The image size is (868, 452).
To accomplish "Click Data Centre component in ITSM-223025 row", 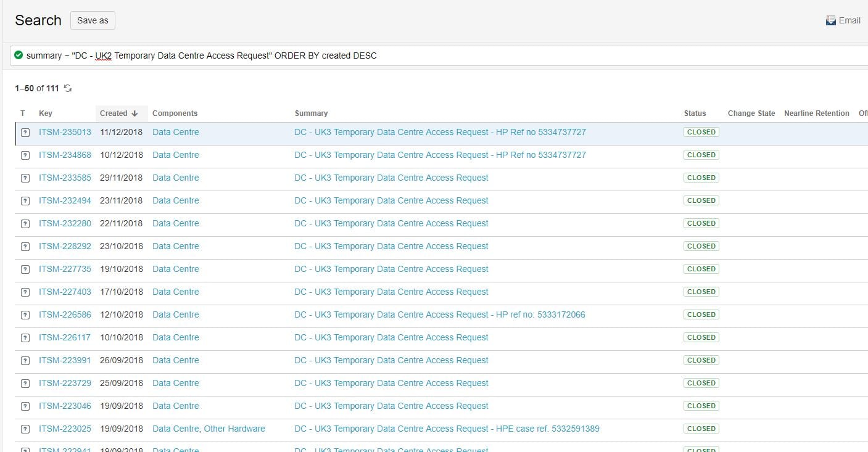I will click(x=176, y=429).
